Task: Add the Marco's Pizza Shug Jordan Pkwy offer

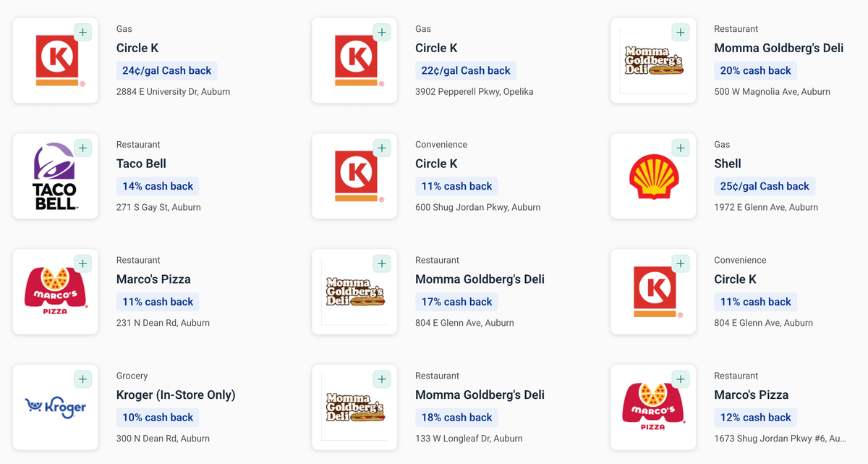Action: point(681,379)
